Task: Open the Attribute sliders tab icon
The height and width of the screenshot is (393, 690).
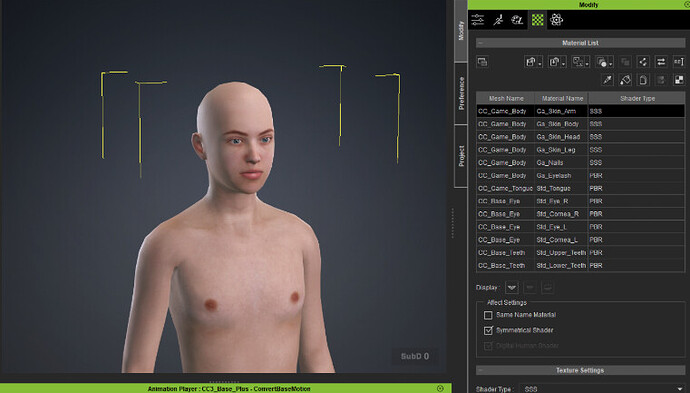Action: (x=478, y=20)
